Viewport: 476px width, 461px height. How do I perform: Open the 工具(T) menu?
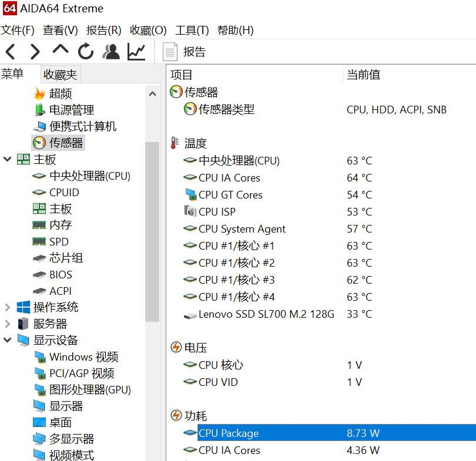[x=192, y=30]
